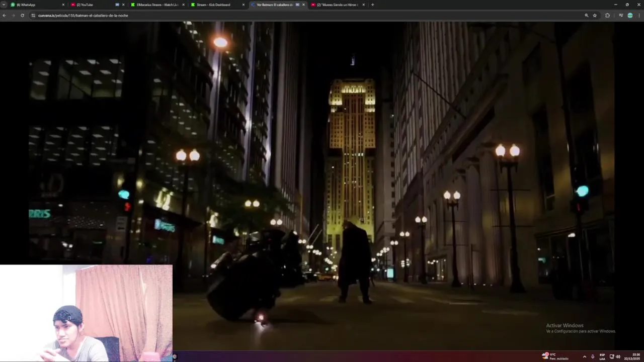Open the site information icon in address bar

pos(33,16)
